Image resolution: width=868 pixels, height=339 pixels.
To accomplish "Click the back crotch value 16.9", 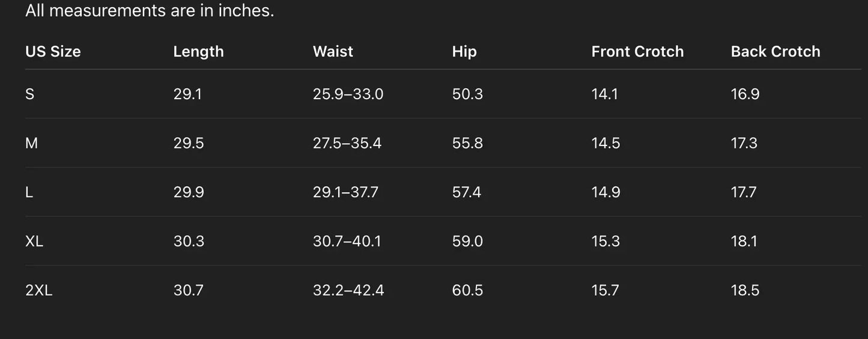I will [x=745, y=94].
